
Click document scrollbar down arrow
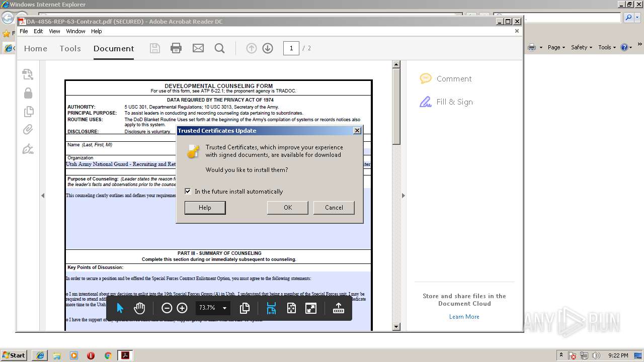[396, 326]
